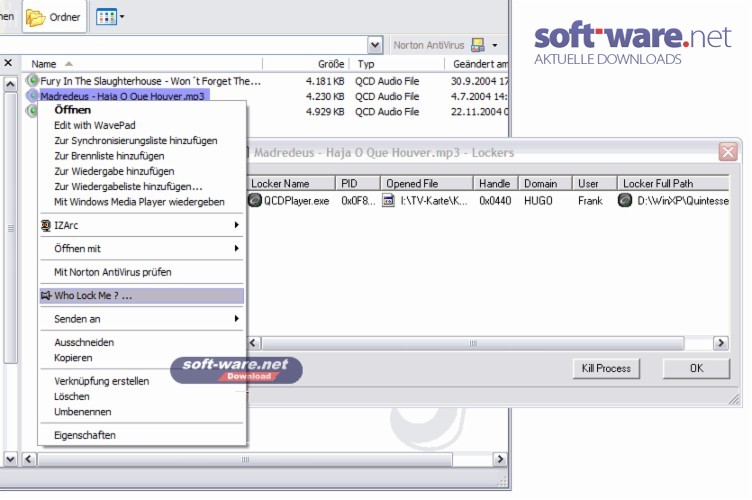Open the view mode icon in toolbar

tap(106, 17)
